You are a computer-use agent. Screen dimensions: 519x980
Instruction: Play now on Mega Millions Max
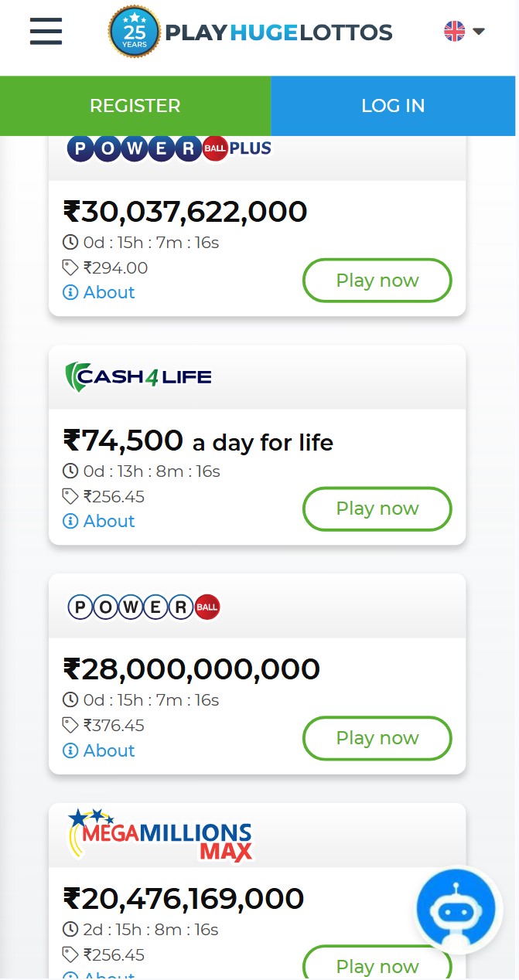pyautogui.click(x=377, y=966)
